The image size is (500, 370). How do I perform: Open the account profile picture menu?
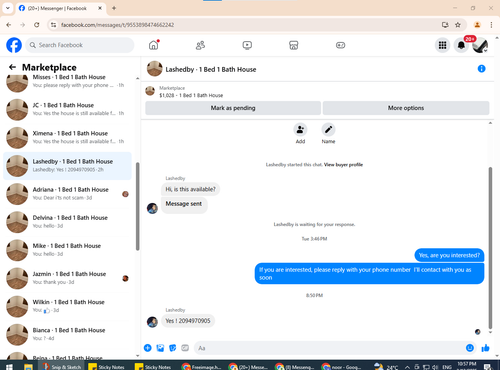pyautogui.click(x=480, y=45)
